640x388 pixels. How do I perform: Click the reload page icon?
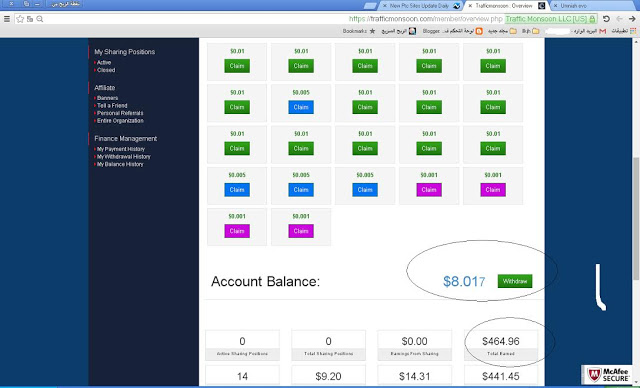pos(606,19)
